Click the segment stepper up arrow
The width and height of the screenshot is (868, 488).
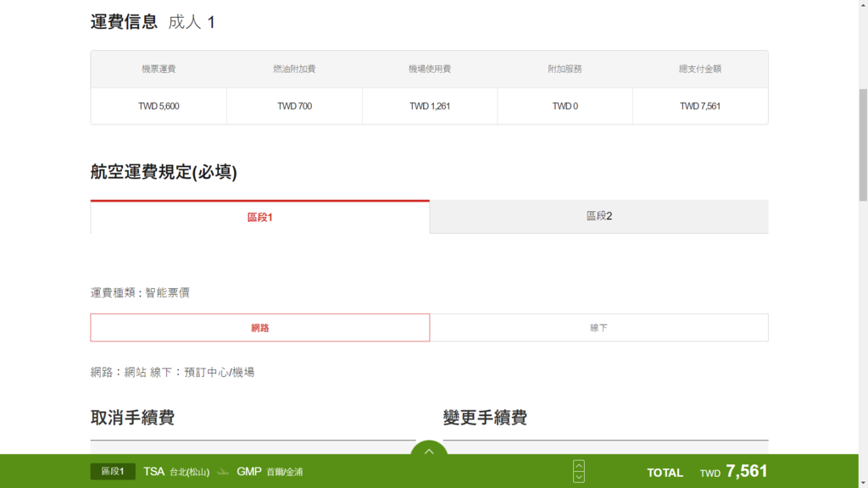click(578, 466)
